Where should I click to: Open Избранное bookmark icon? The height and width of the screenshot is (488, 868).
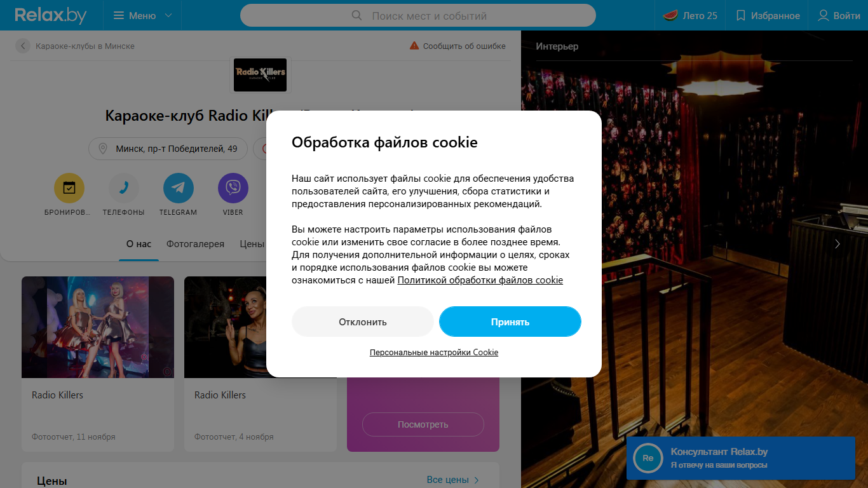pyautogui.click(x=740, y=15)
